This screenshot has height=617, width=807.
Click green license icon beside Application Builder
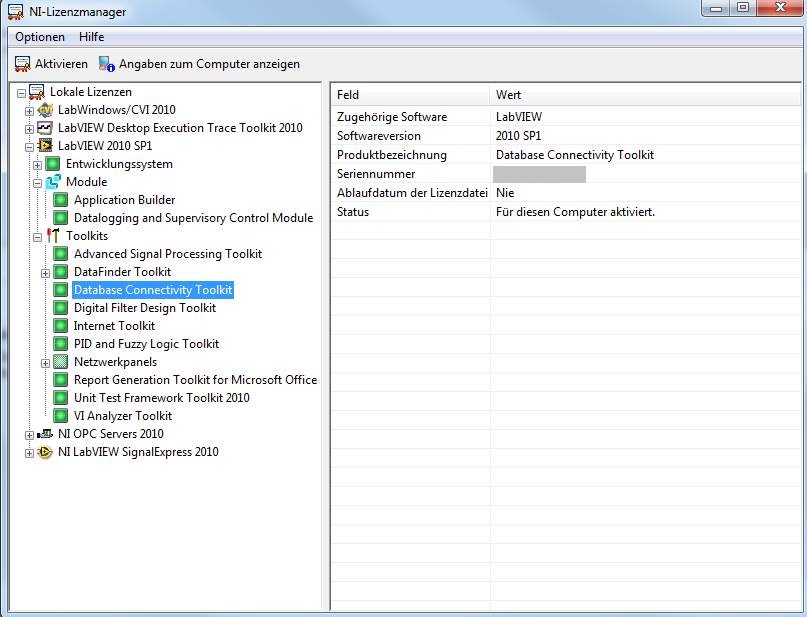point(61,200)
